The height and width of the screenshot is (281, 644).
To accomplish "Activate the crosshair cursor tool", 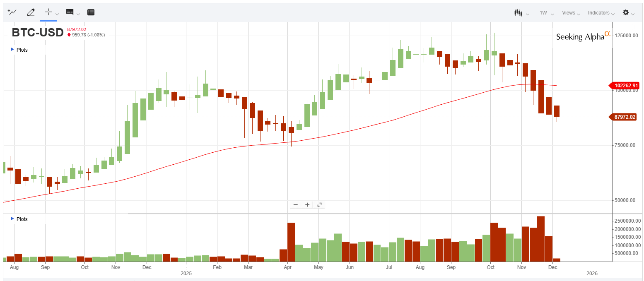I will tap(48, 12).
